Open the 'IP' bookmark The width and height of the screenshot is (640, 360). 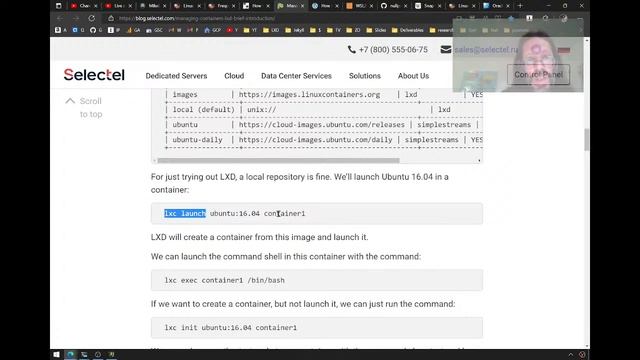point(114,30)
